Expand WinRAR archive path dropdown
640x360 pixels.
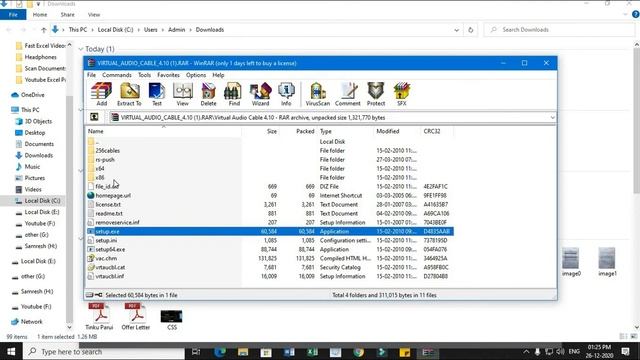pos(552,118)
